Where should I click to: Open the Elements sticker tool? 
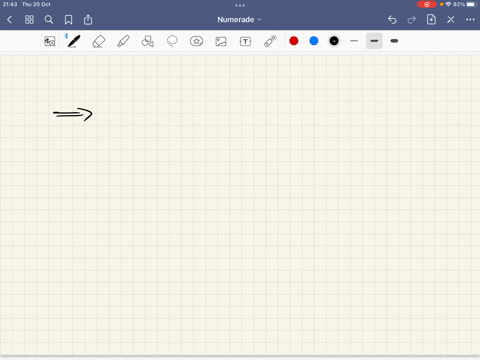tap(196, 41)
